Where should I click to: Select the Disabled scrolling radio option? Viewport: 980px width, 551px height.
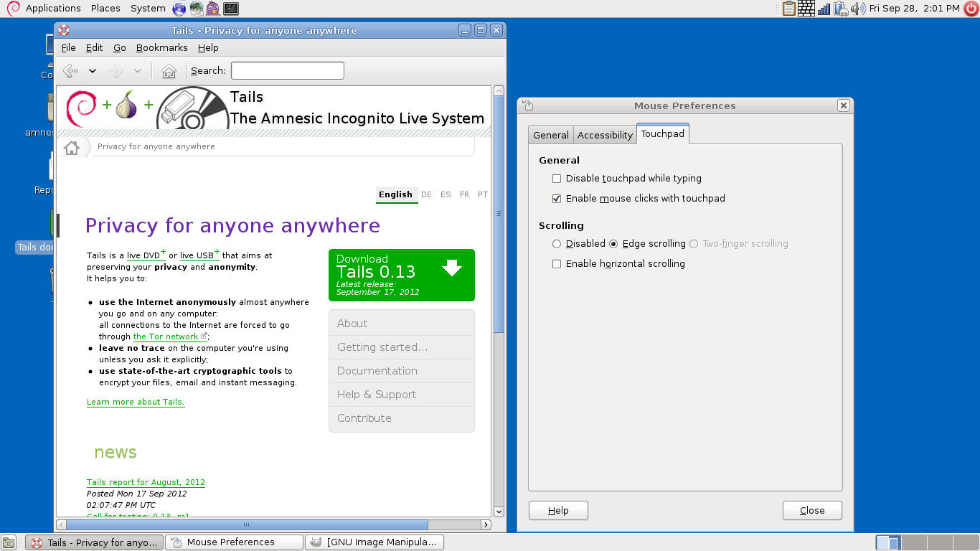(557, 244)
